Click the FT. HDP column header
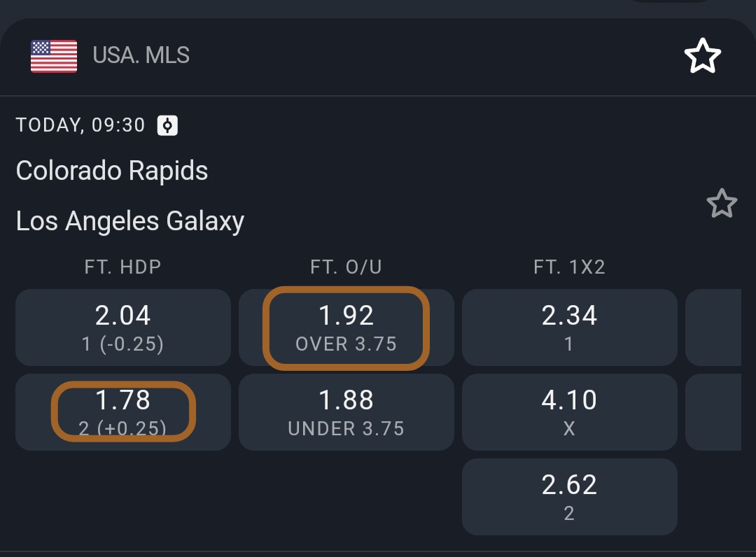Viewport: 756px width, 557px height. (123, 267)
